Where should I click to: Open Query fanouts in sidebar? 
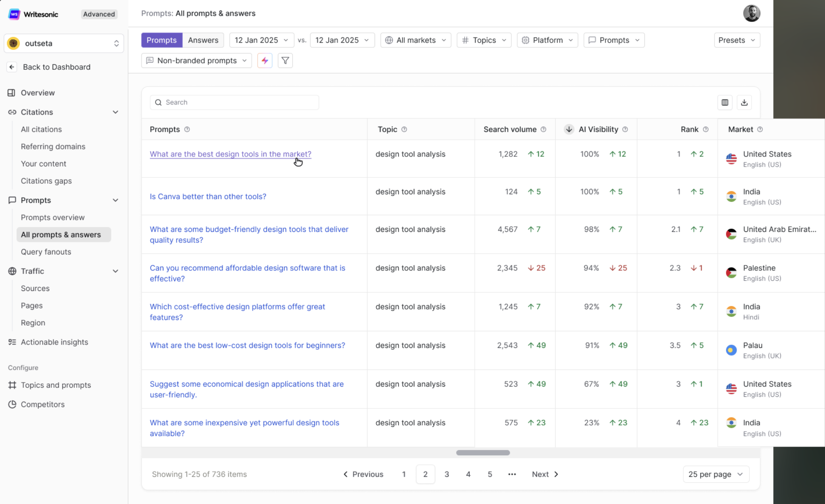click(46, 252)
